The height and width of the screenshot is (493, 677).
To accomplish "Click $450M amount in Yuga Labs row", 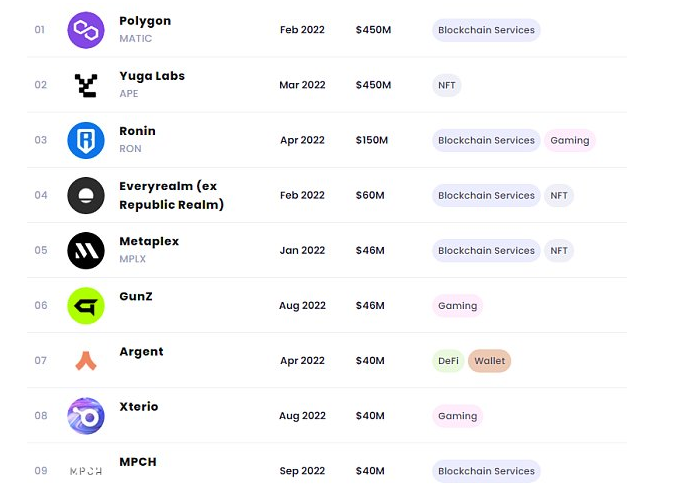I will coord(373,85).
